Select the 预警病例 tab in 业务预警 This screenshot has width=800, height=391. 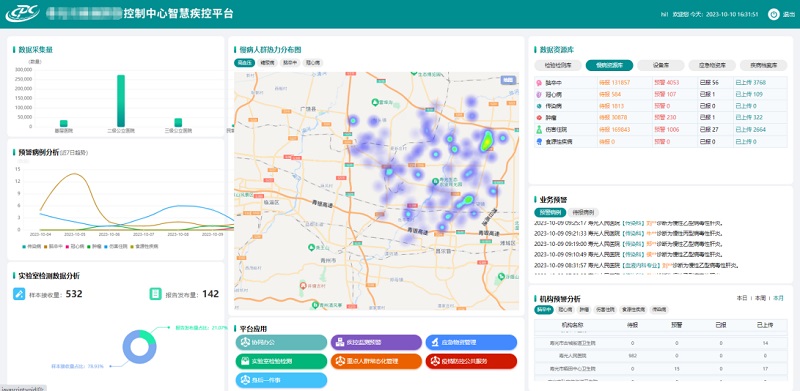[550, 212]
